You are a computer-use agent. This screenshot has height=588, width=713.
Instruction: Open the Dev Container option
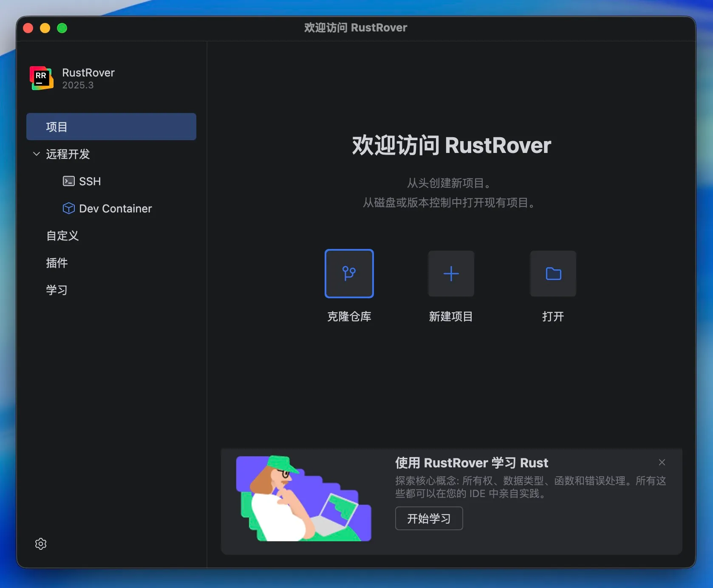point(116,209)
